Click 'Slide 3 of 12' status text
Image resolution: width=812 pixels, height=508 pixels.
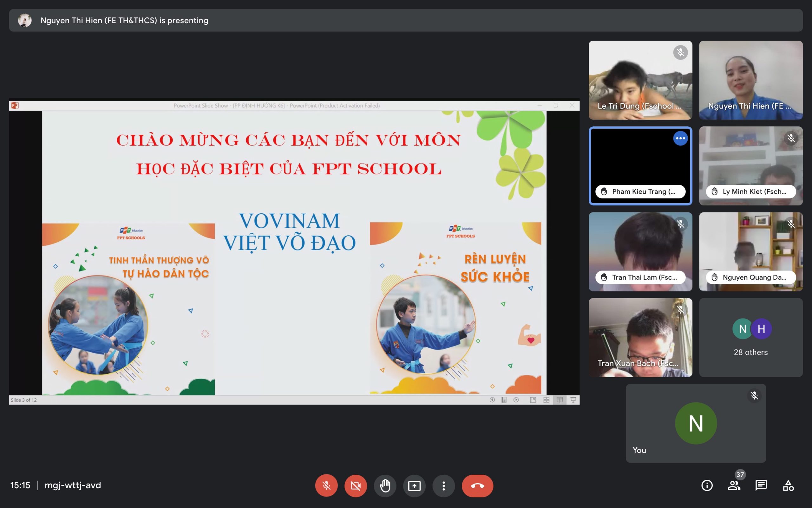(x=23, y=400)
